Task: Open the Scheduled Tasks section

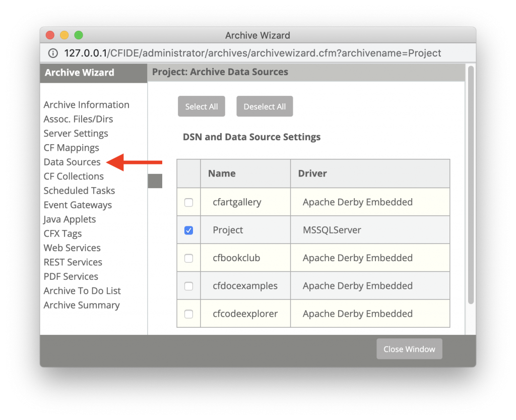Action: click(79, 191)
